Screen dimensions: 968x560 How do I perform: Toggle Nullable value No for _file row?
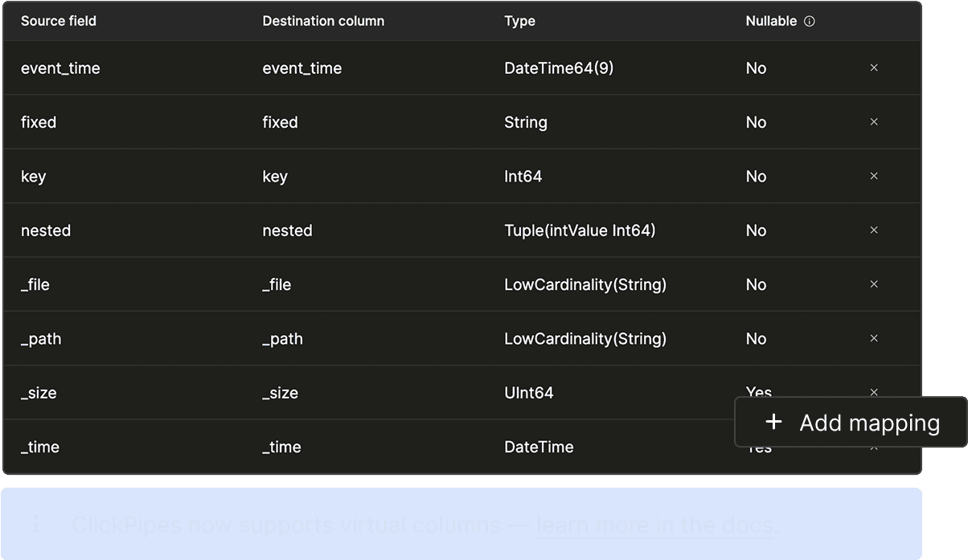click(756, 284)
